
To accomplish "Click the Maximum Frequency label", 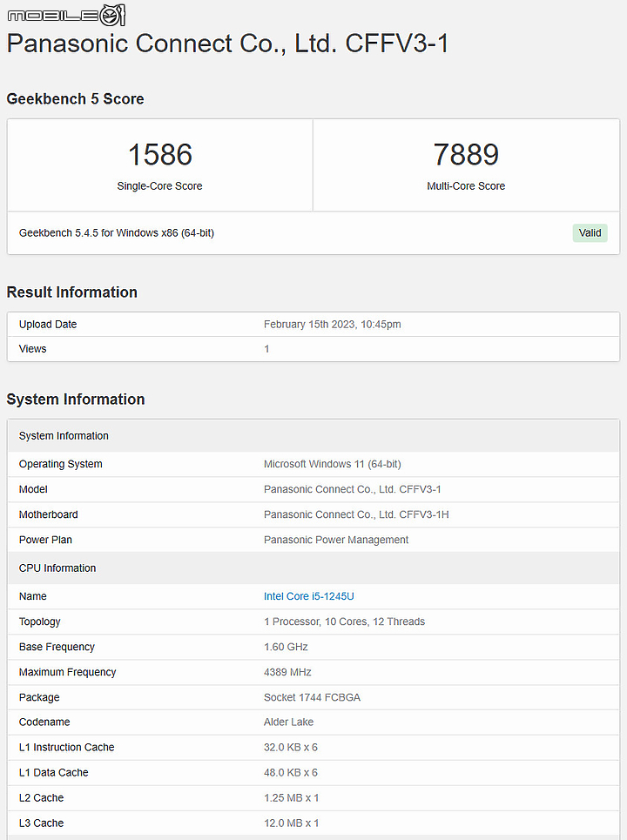I will tap(68, 672).
